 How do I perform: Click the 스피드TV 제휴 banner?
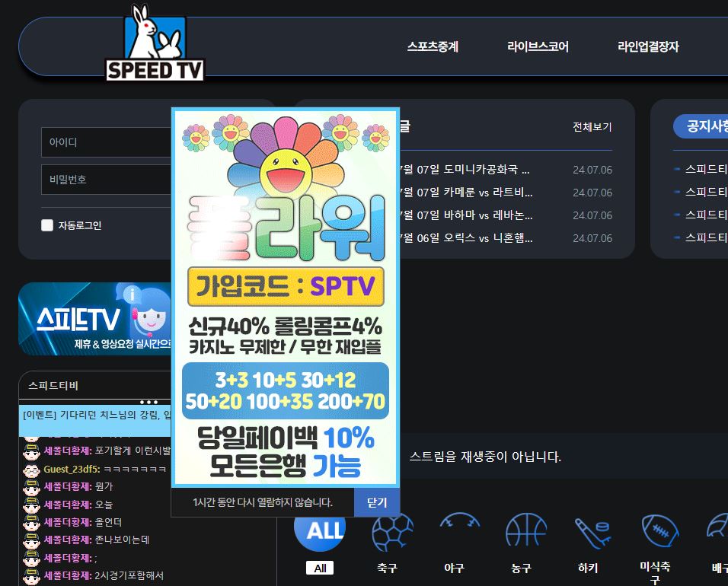pyautogui.click(x=94, y=319)
